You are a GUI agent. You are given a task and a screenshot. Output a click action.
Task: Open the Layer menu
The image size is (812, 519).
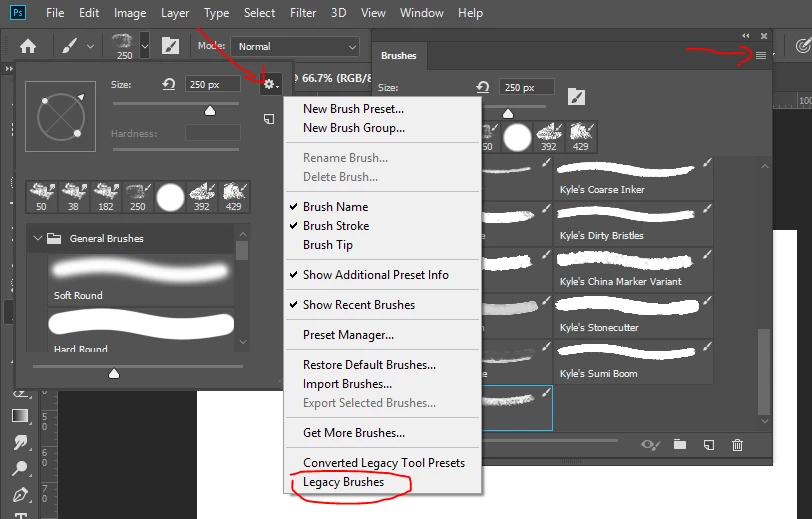click(175, 12)
